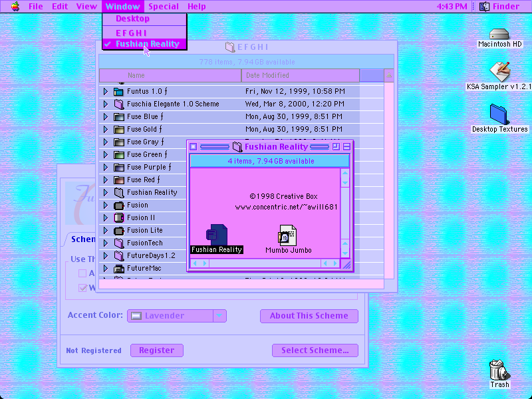The height and width of the screenshot is (399, 532).
Task: Click the highlighted Fushian Reality file icon beside Mumbo Jumbo
Action: click(217, 235)
